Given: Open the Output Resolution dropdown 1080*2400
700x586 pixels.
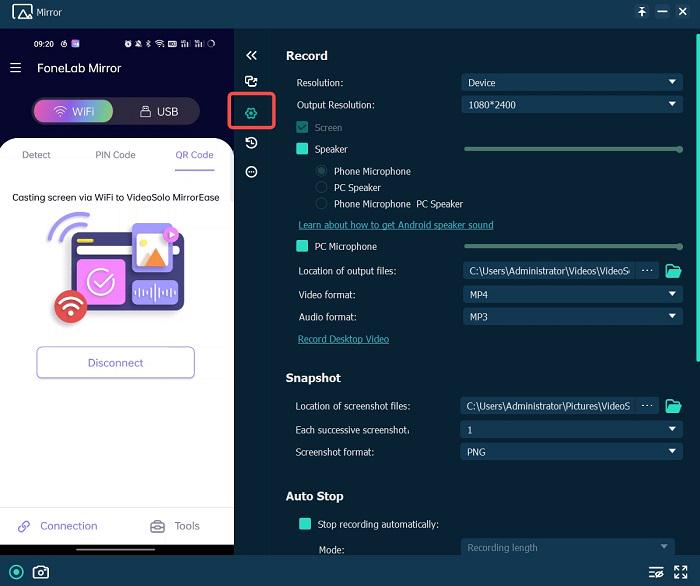Looking at the screenshot, I should 572,105.
